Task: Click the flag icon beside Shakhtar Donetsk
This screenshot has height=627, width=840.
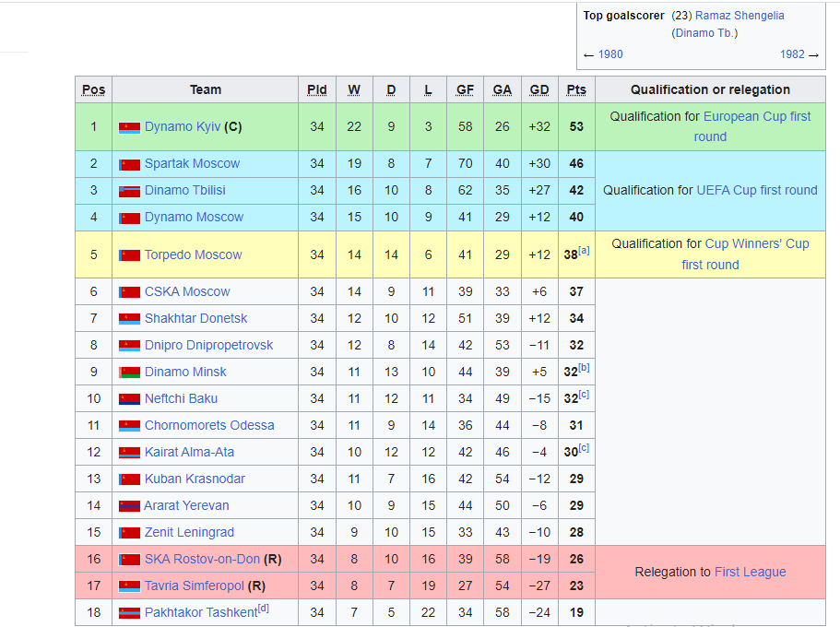Action: click(129, 319)
